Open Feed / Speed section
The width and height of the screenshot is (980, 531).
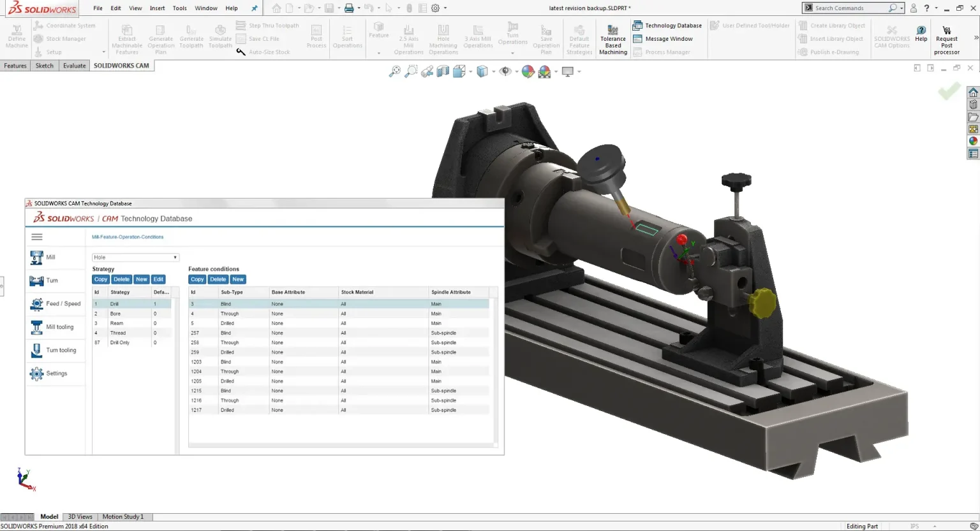coord(56,304)
